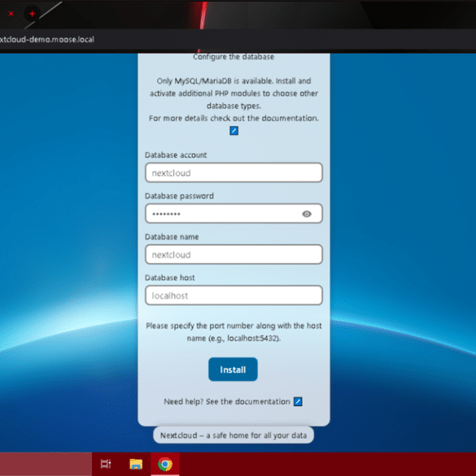Click 'Please specify the port number' hint text
Viewport: 476px width, 476px height.
(x=234, y=332)
